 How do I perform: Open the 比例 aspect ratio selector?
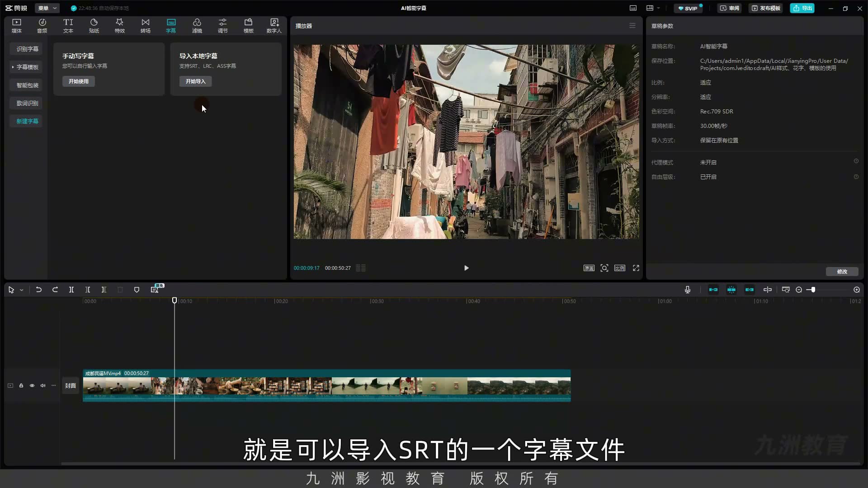[x=620, y=268]
